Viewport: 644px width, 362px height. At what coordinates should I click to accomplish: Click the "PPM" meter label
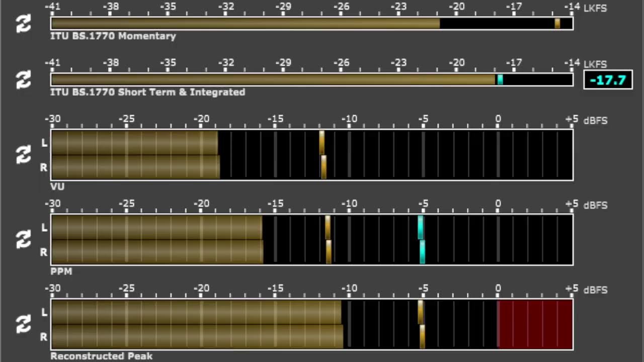[x=61, y=271]
